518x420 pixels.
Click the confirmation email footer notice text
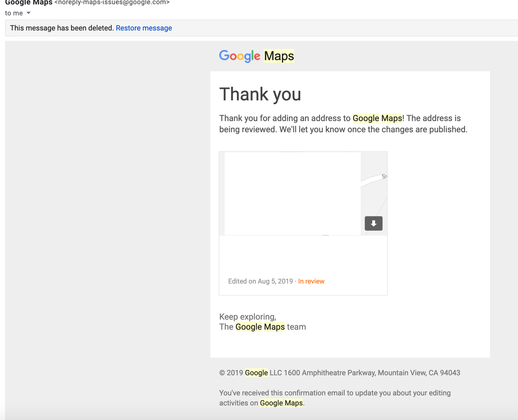[335, 398]
